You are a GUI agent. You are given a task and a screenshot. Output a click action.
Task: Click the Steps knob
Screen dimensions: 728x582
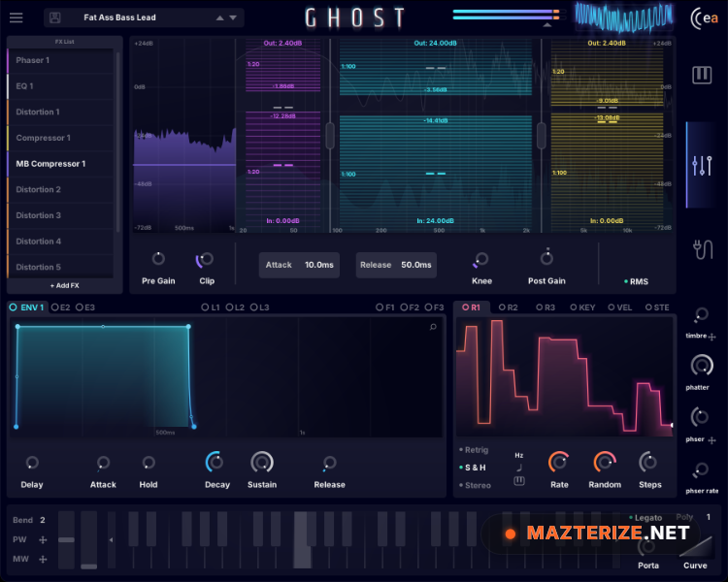click(x=648, y=463)
